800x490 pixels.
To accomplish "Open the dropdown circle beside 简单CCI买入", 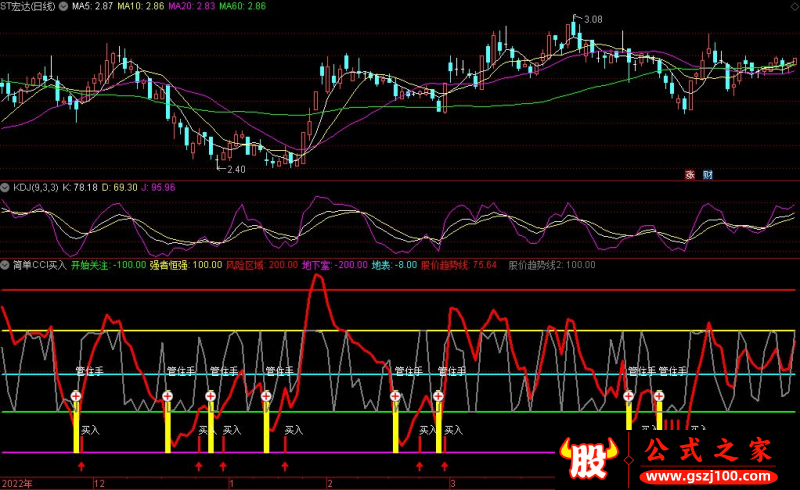I will tap(5, 265).
